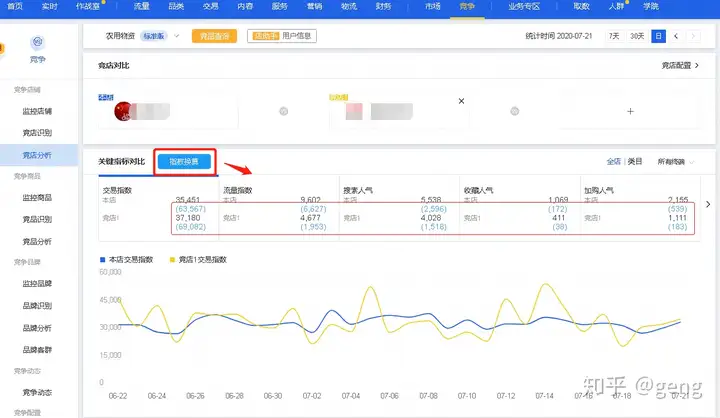This screenshot has height=418, width=720.
Task: Open the 营销 top menu
Action: (x=314, y=6)
